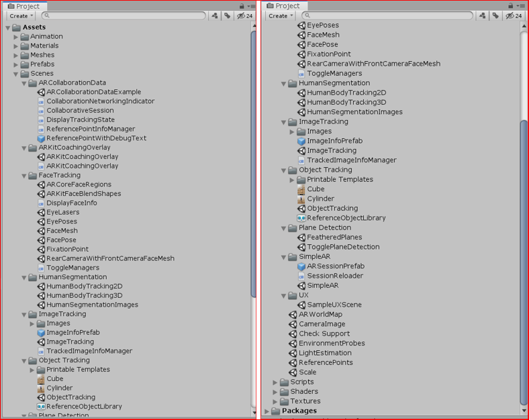Click the left panel search field
Screen dimensions: 529x420
point(124,15)
